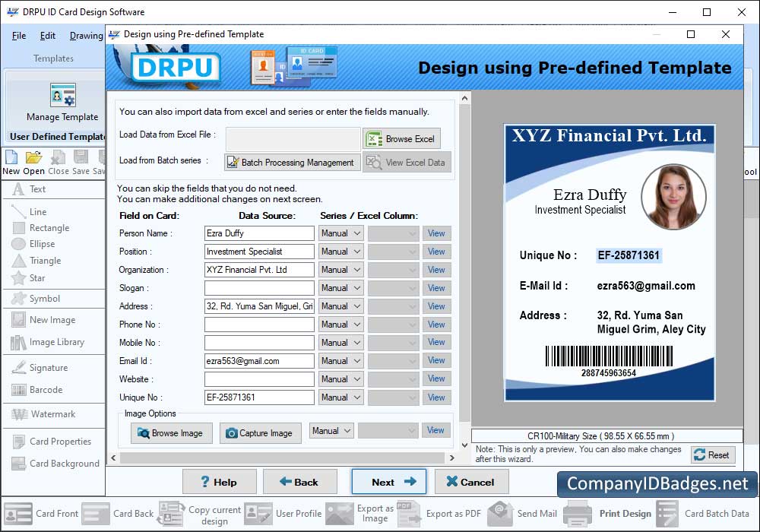Click Export as PDF

point(439,514)
